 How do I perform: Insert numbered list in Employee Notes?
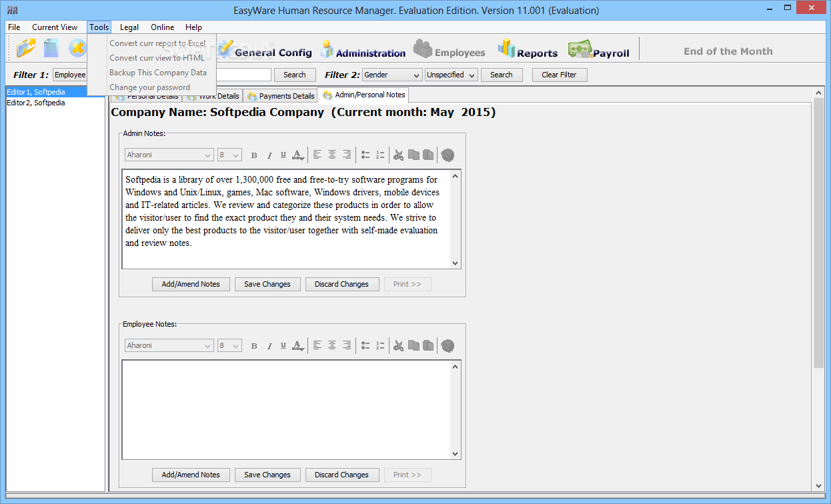pos(380,345)
